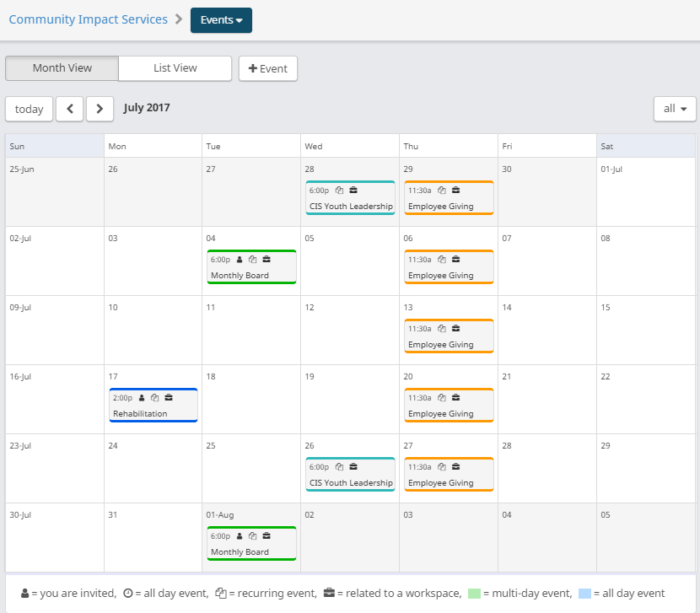
Task: Jump to today
Action: [x=30, y=109]
